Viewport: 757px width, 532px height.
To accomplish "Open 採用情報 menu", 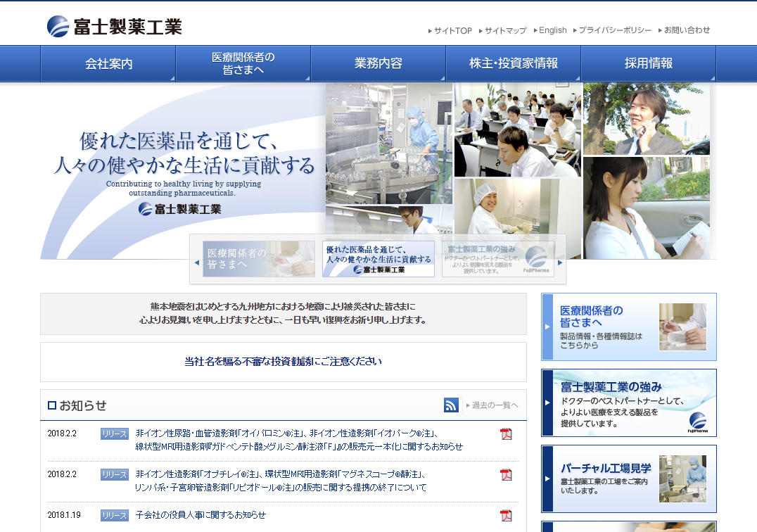I will tap(649, 64).
